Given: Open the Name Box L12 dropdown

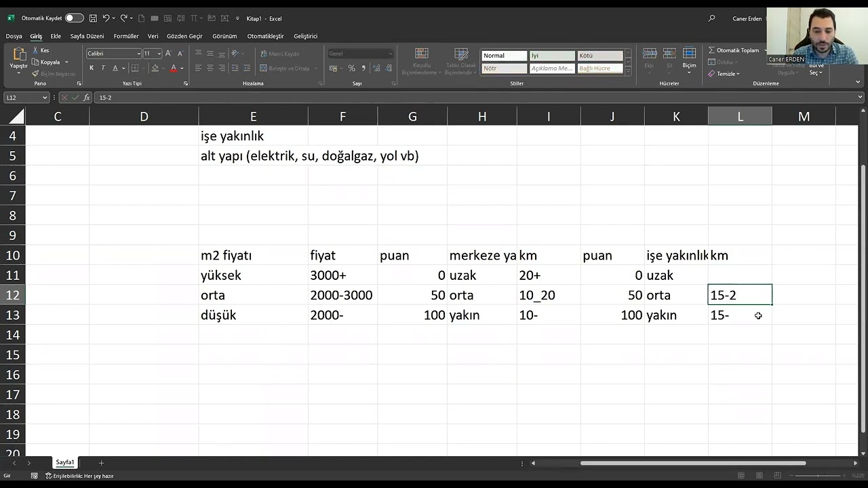Looking at the screenshot, I should point(45,98).
